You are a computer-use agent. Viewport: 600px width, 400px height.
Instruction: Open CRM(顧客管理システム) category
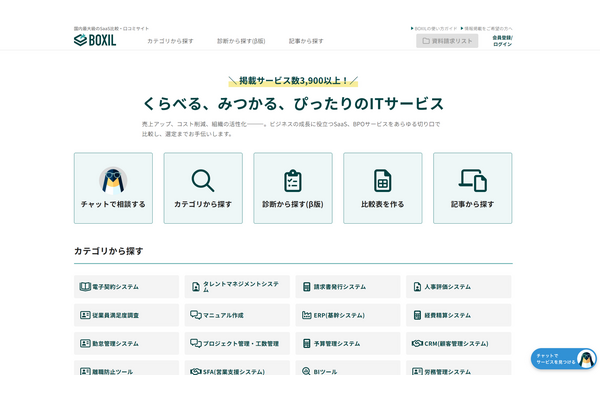pos(458,343)
